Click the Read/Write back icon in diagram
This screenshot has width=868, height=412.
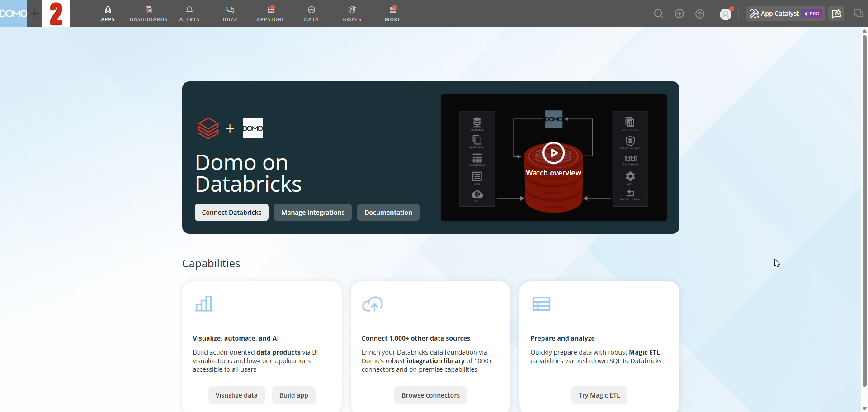pyautogui.click(x=630, y=193)
